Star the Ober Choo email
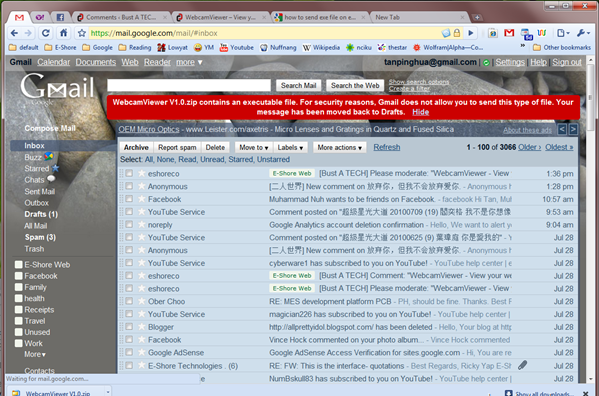The height and width of the screenshot is (396, 599). [x=142, y=301]
